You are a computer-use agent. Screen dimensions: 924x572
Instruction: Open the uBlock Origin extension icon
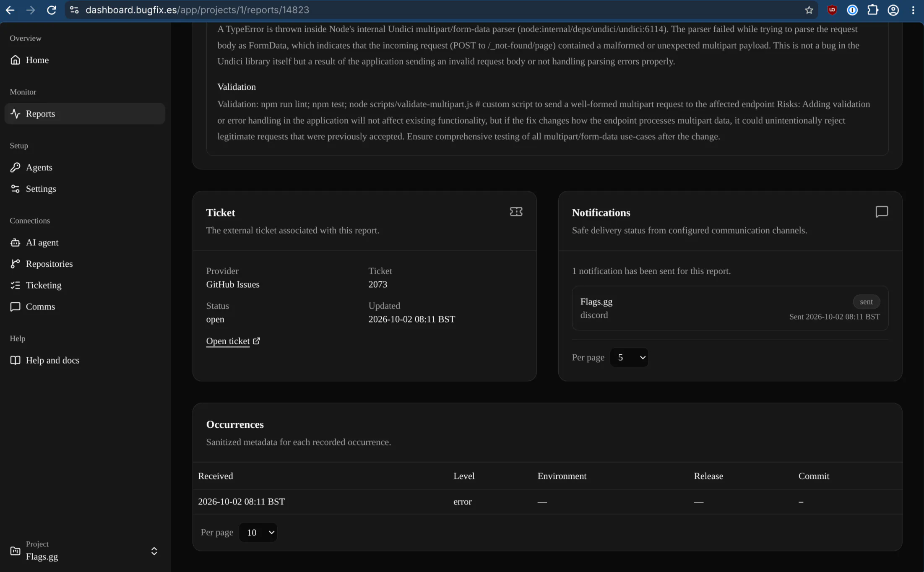(832, 10)
